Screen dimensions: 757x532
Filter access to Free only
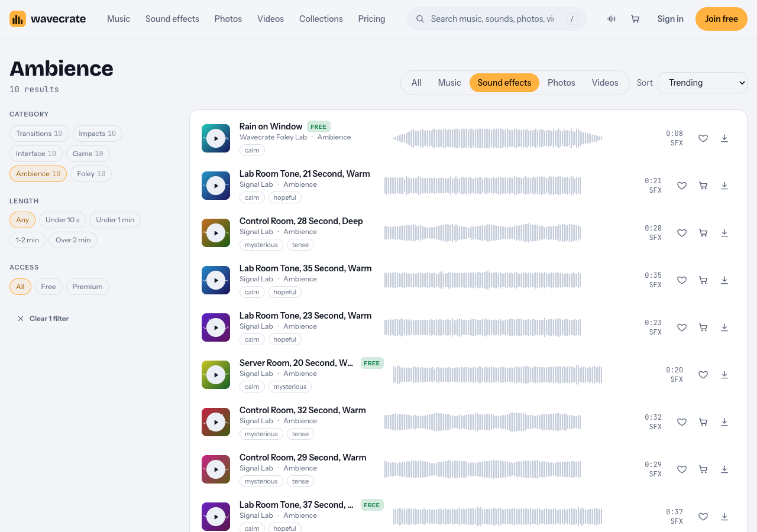pyautogui.click(x=48, y=287)
